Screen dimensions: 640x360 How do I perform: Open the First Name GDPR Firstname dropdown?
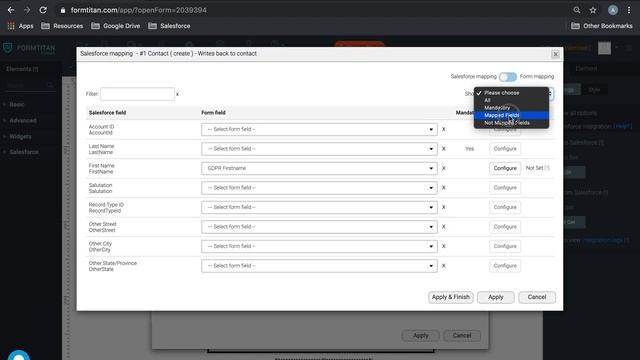319,168
